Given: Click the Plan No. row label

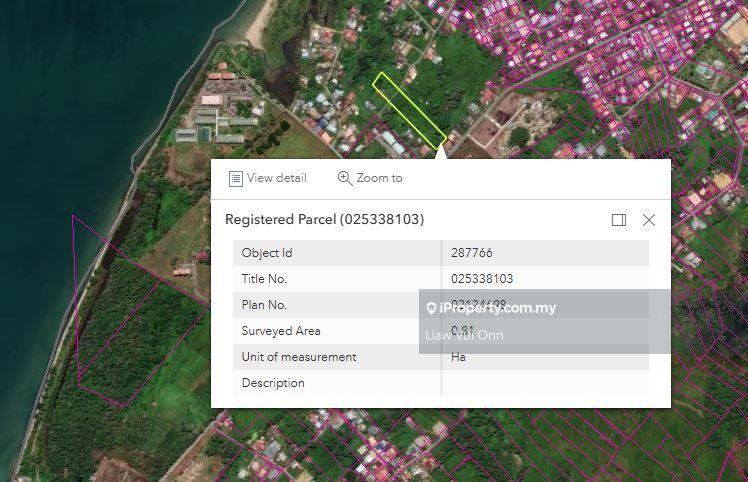Looking at the screenshot, I should pos(264,305).
